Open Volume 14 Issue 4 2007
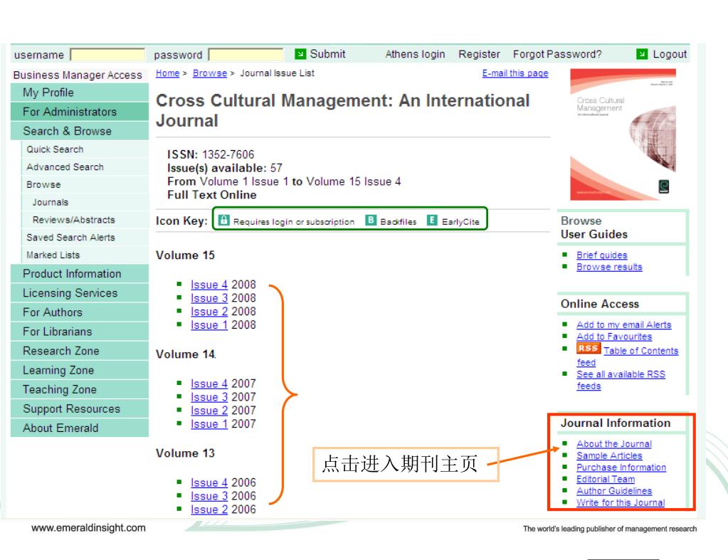The image size is (728, 560). pyautogui.click(x=209, y=384)
